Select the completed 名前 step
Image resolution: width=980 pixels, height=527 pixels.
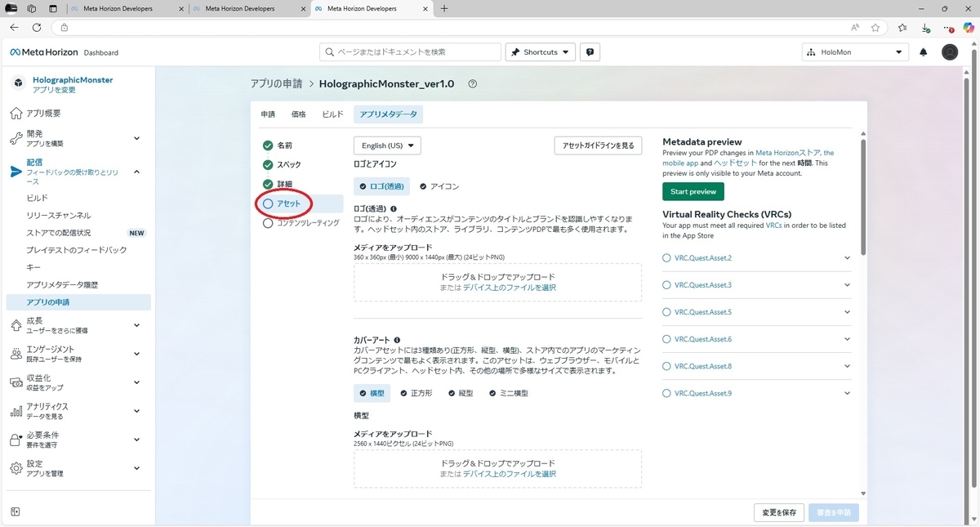[277, 145]
